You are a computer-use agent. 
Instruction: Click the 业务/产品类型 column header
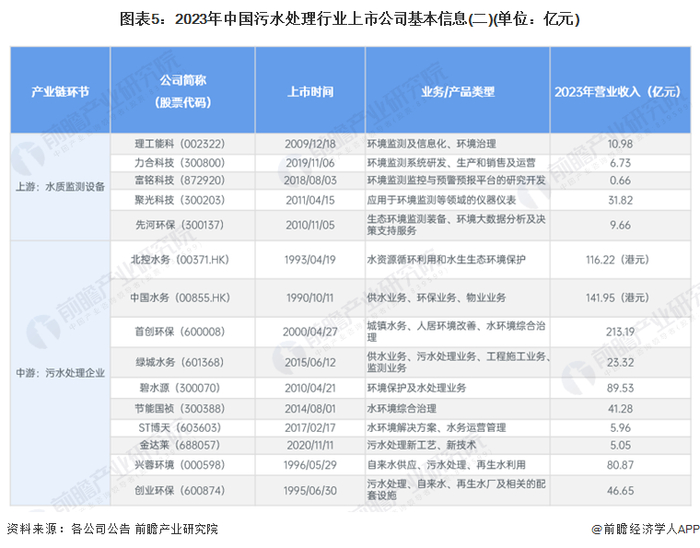coord(458,91)
